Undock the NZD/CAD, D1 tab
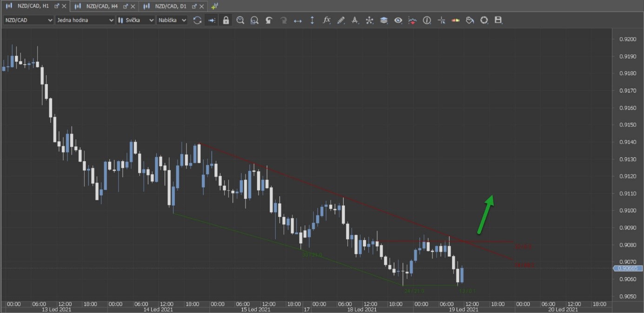 194,6
